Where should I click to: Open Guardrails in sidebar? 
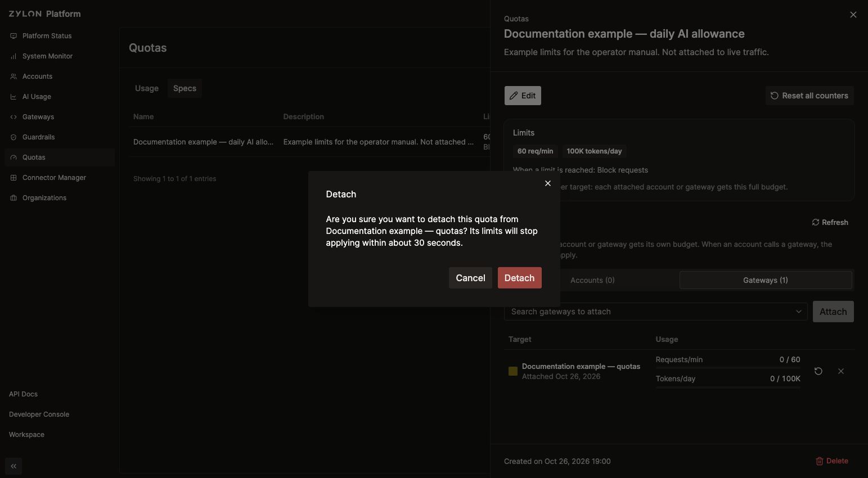60,137
